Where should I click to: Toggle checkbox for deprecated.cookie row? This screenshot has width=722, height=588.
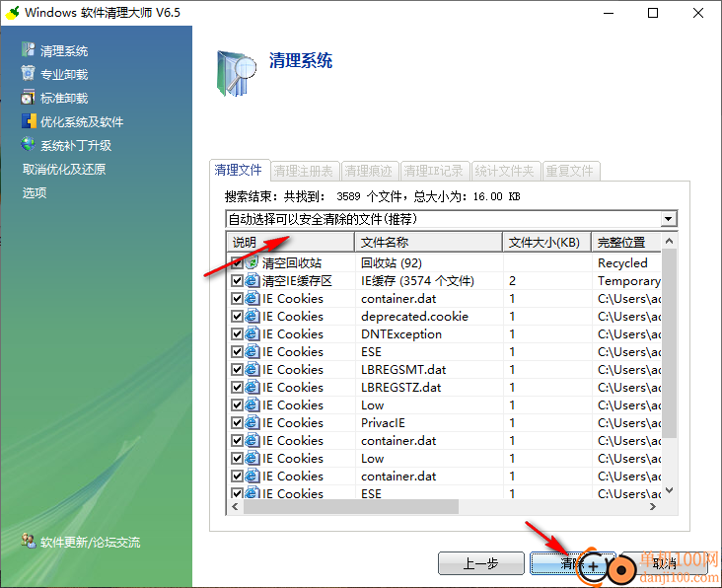[237, 316]
